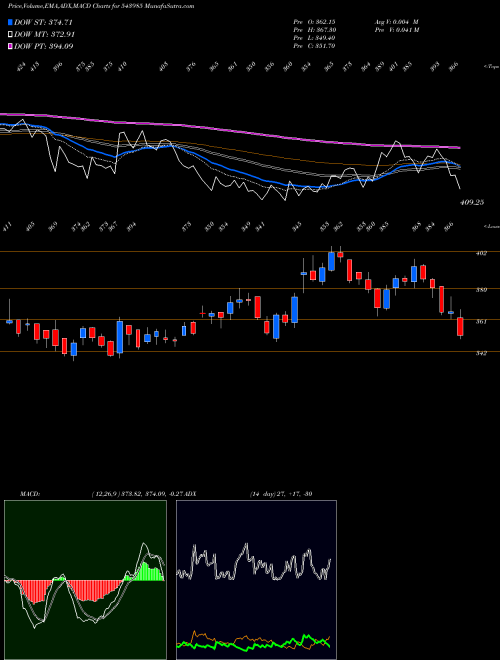500x660 pixels.
Task: Select the chart title mentioning MunafaSutra.com
Action: [x=101, y=7]
